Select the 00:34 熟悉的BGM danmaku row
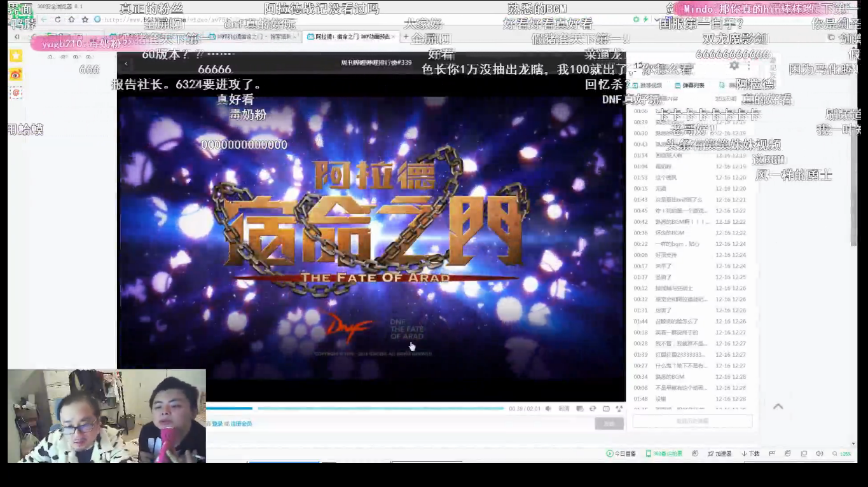 coord(692,377)
